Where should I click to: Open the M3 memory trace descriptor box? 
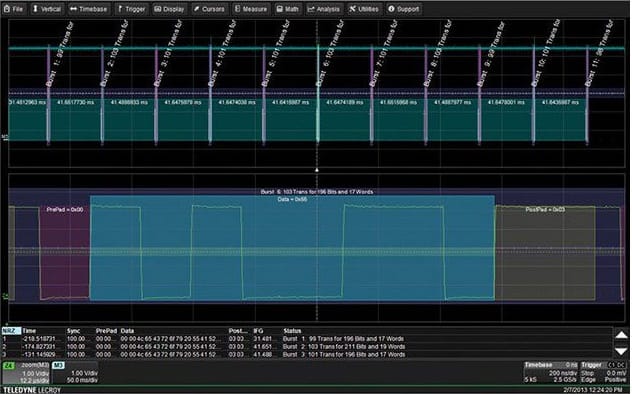[x=75, y=373]
